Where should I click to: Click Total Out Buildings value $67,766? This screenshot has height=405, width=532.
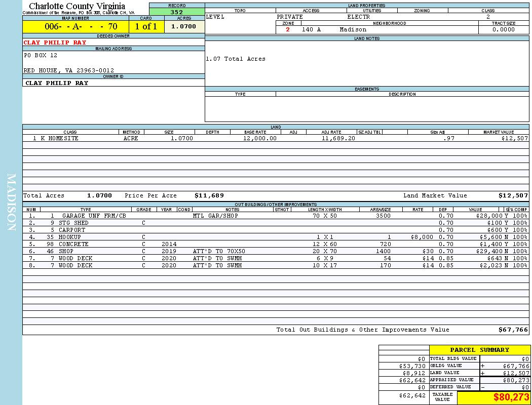(x=513, y=330)
